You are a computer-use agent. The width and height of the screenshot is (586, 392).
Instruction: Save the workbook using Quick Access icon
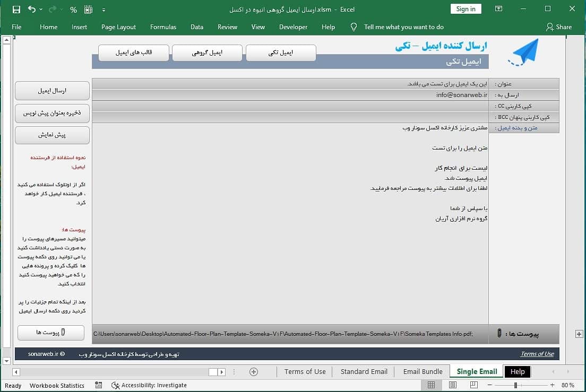[16, 10]
